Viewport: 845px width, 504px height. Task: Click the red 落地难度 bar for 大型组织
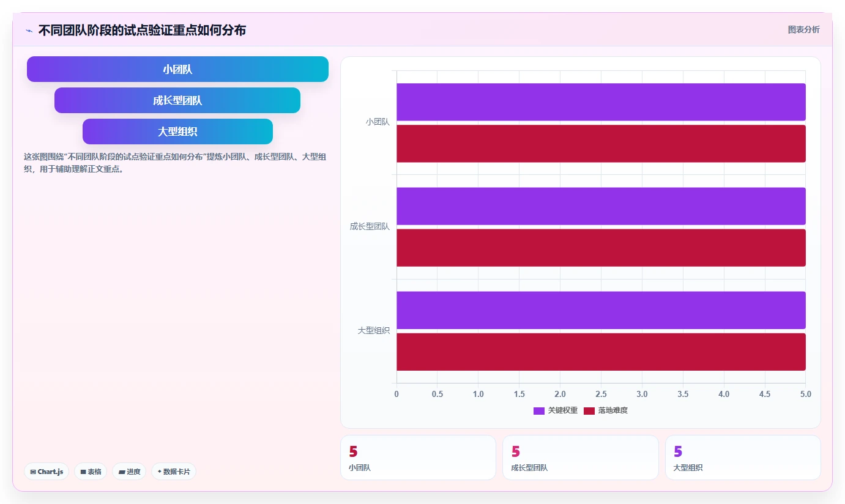pyautogui.click(x=601, y=352)
